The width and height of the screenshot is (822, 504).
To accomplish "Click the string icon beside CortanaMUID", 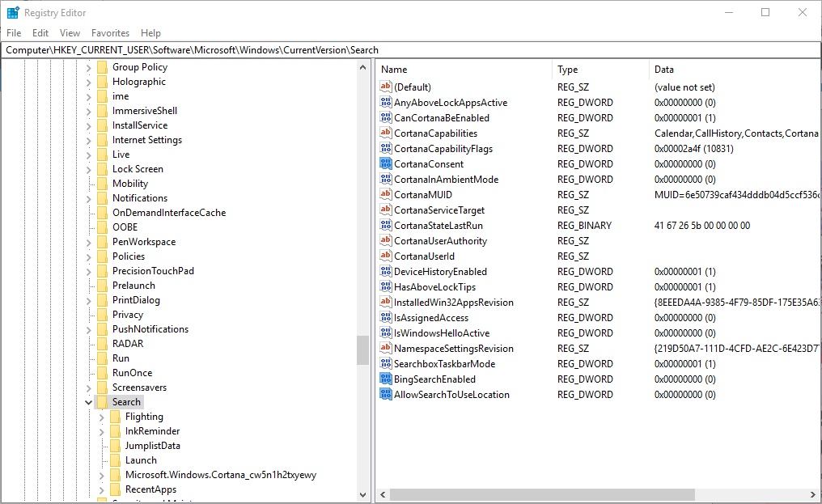I will [x=386, y=194].
